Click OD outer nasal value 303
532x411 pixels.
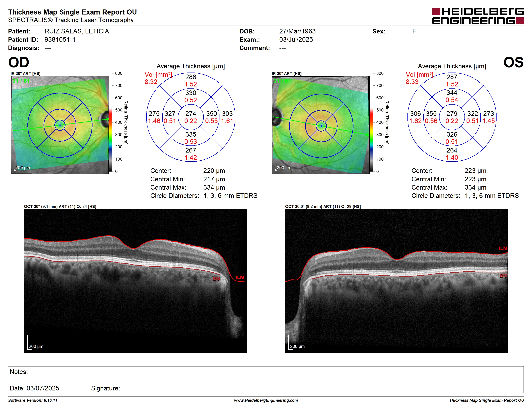pyautogui.click(x=227, y=114)
